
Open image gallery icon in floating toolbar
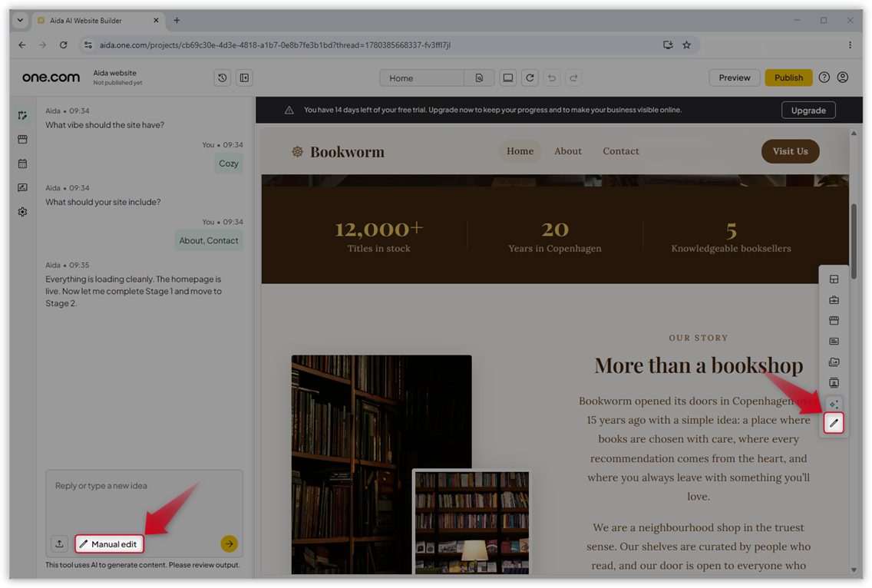(834, 362)
